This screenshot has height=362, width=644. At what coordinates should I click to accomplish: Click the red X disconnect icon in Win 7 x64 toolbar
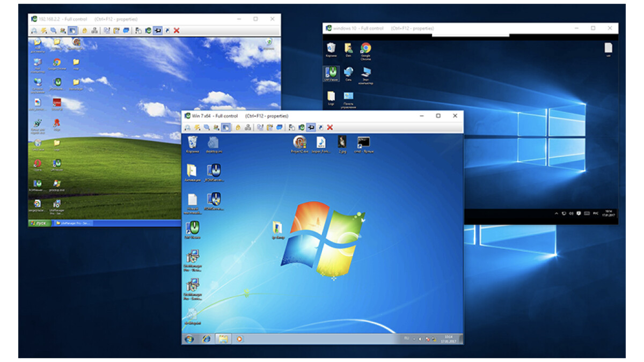330,128
